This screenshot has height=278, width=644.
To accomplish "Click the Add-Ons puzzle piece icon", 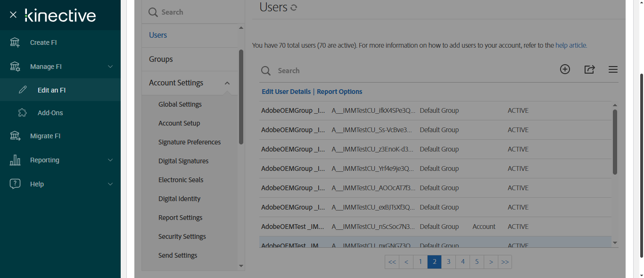I will 22,113.
